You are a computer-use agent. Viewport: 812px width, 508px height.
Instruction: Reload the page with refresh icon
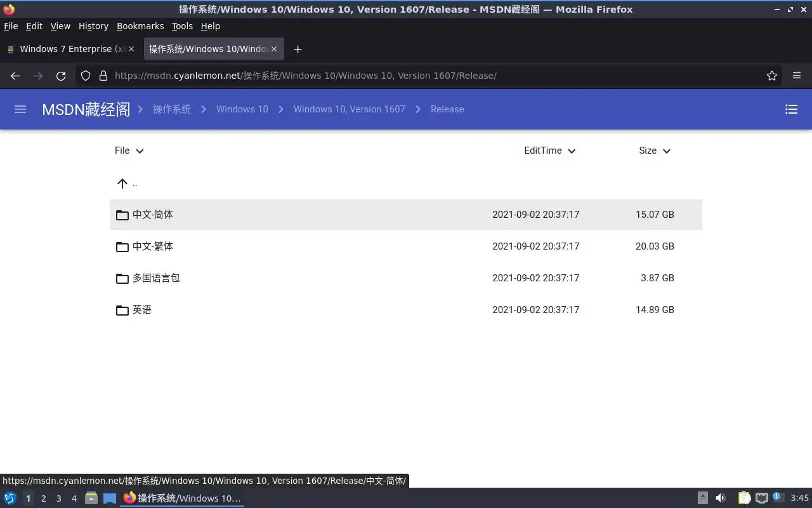click(61, 76)
